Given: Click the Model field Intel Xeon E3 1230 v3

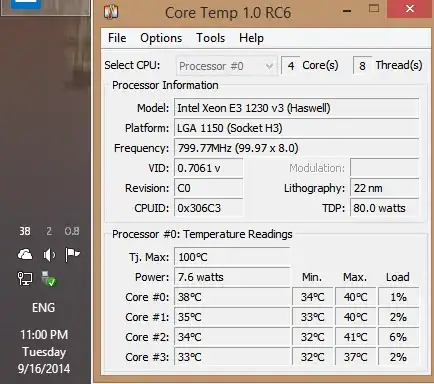Looking at the screenshot, I should (296, 108).
